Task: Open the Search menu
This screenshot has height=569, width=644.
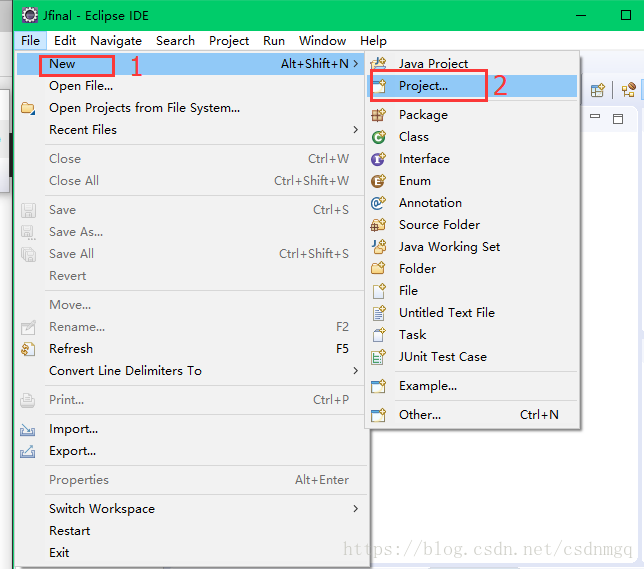Action: click(x=175, y=41)
